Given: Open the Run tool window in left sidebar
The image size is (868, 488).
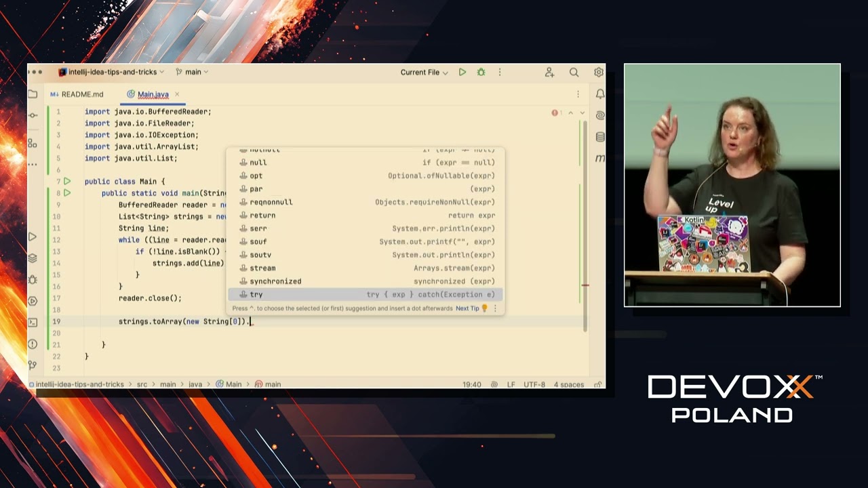Looking at the screenshot, I should [33, 237].
